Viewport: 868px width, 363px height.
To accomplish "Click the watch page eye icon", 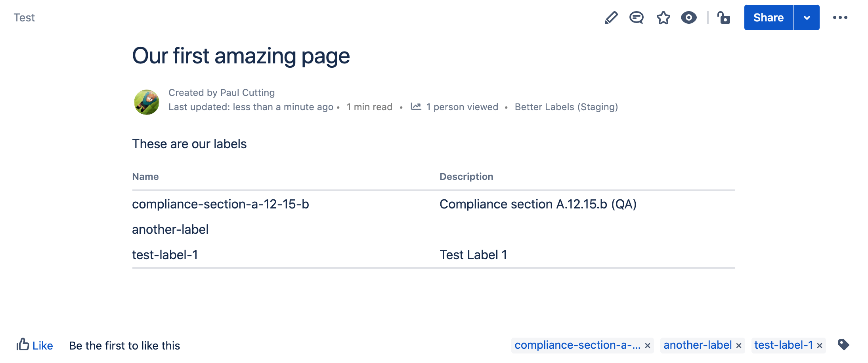I will pyautogui.click(x=689, y=17).
